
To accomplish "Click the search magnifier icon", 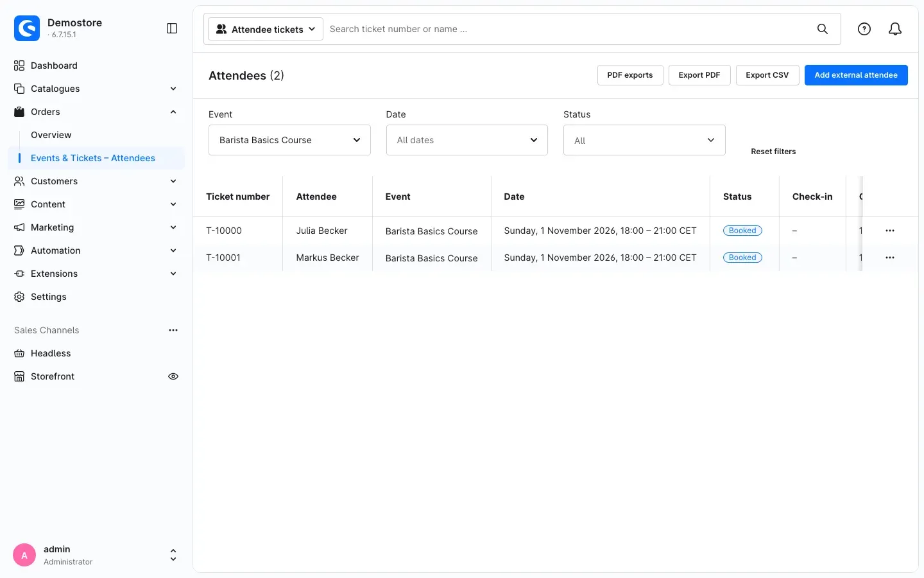I will coord(823,29).
